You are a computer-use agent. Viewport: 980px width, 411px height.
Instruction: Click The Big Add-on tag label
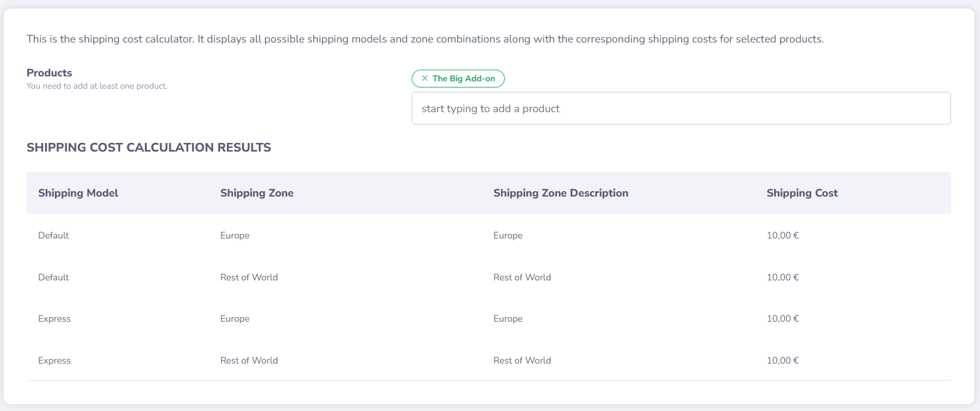click(463, 79)
